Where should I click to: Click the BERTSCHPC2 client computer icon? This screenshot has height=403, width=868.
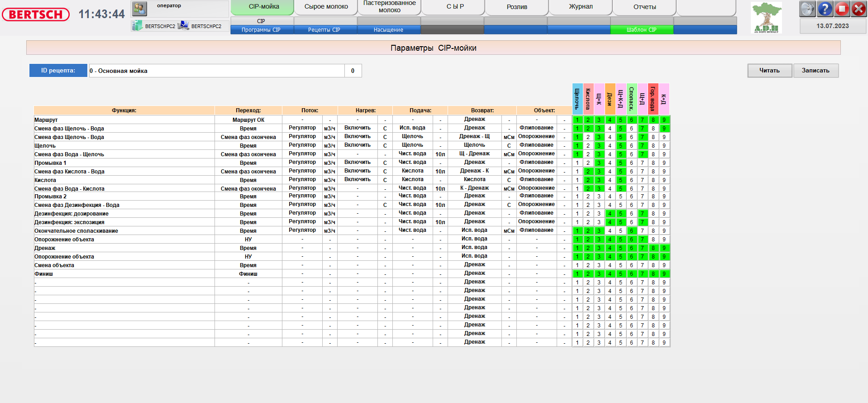(x=183, y=26)
